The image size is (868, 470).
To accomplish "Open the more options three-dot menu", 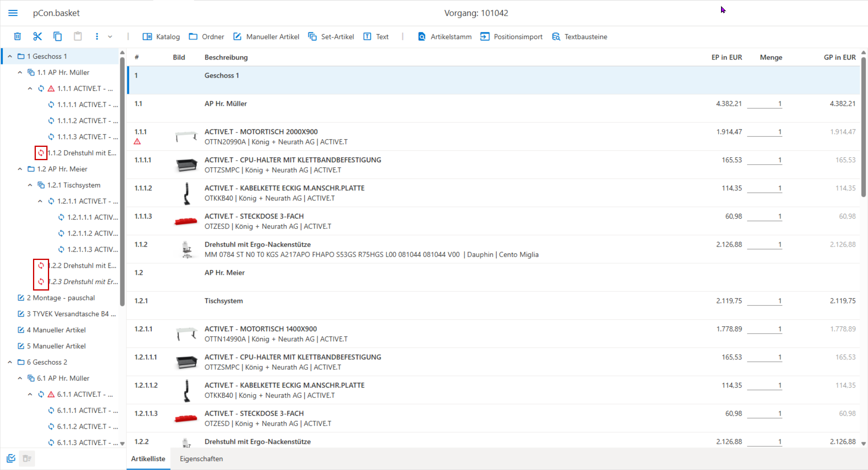I will coord(97,37).
